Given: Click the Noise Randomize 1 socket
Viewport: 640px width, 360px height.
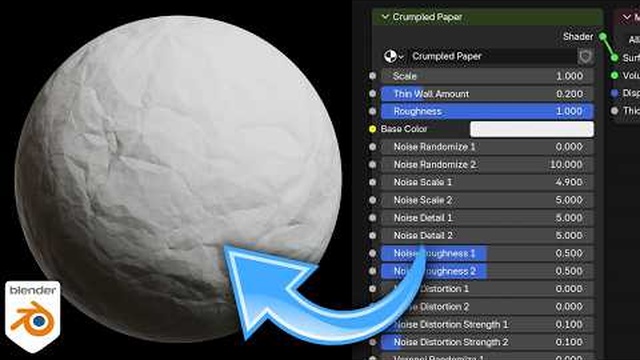Looking at the screenshot, I should click(372, 147).
